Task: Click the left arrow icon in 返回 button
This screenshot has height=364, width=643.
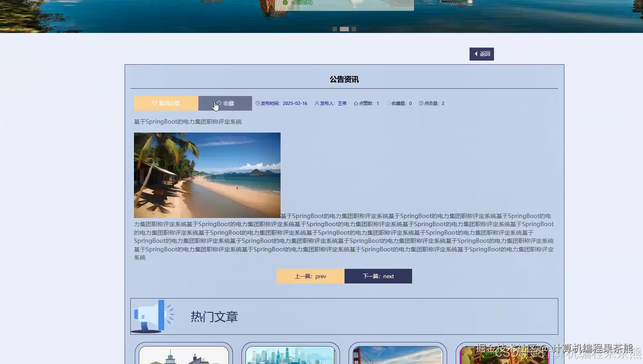Action: pyautogui.click(x=476, y=54)
